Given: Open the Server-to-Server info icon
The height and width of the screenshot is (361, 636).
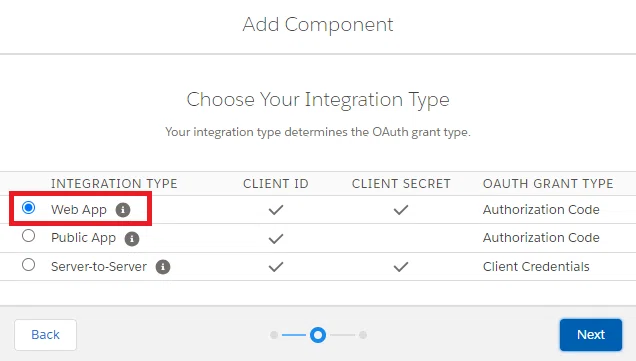Looking at the screenshot, I should [163, 267].
